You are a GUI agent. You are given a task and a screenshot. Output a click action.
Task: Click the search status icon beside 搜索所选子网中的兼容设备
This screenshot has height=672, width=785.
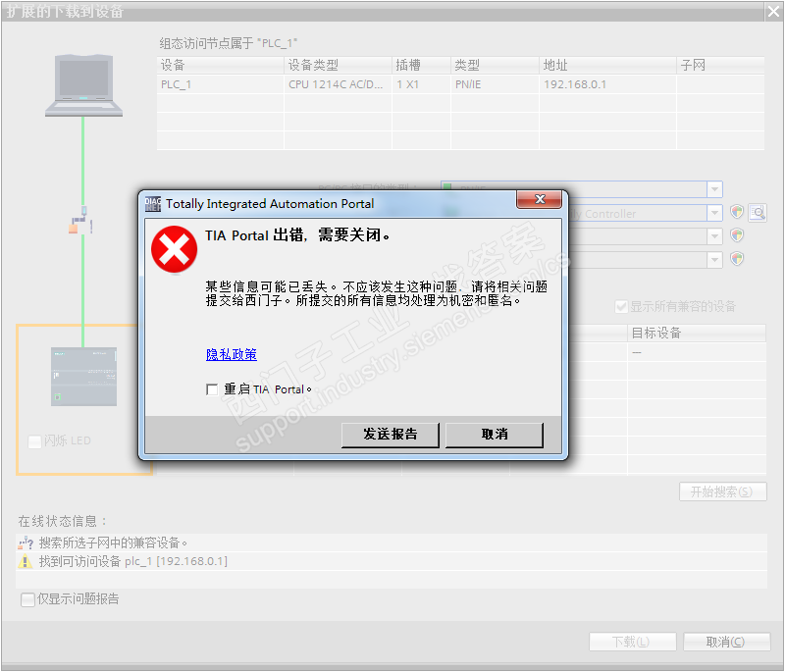26,543
